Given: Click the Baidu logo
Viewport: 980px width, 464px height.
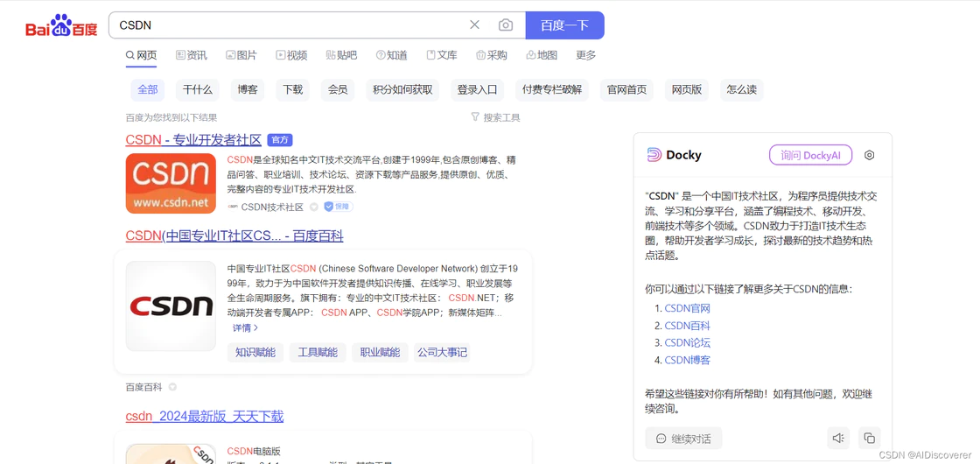Looking at the screenshot, I should coord(61,25).
